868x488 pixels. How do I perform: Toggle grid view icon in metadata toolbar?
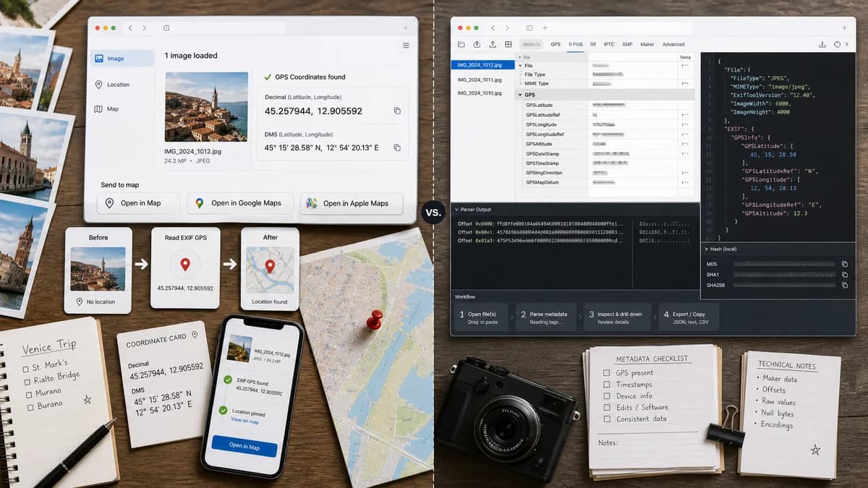[509, 44]
